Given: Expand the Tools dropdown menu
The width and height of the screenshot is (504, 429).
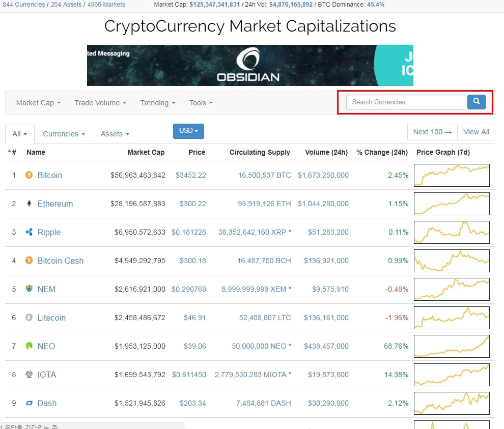Looking at the screenshot, I should point(201,103).
